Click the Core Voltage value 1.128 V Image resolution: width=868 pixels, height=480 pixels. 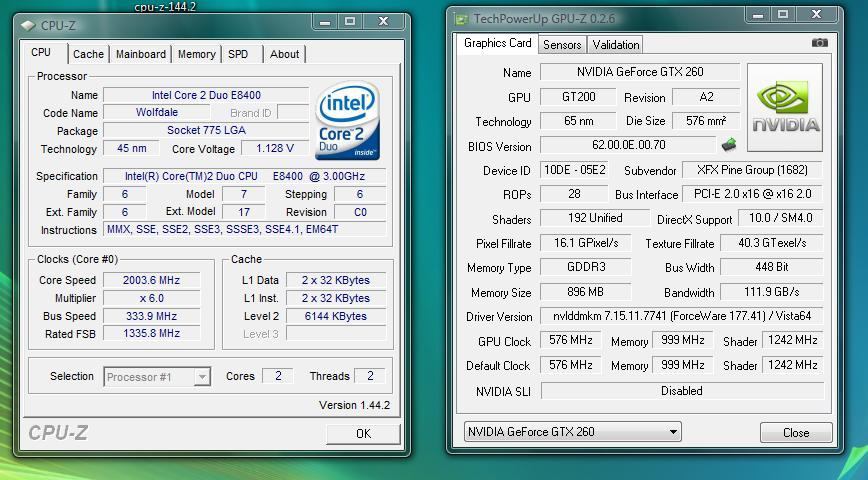(x=275, y=148)
